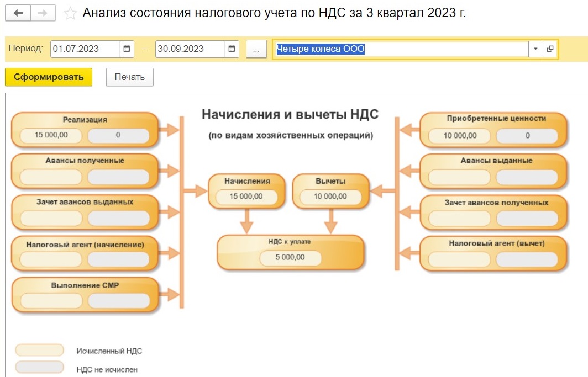Click the Печать button
Screen dimensions: 588x377
tap(129, 77)
